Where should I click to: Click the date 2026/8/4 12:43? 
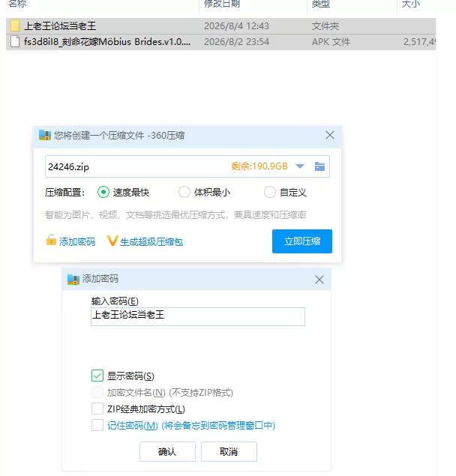coord(236,26)
